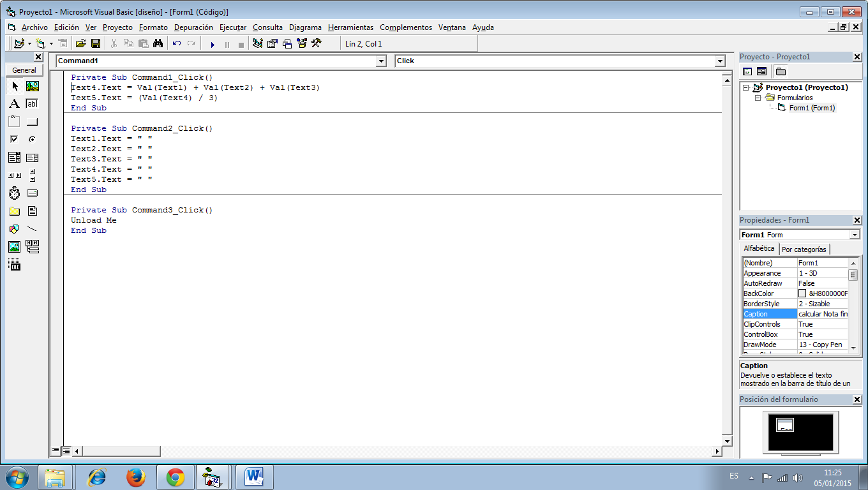Open the Ejecutar menu

pos(232,27)
